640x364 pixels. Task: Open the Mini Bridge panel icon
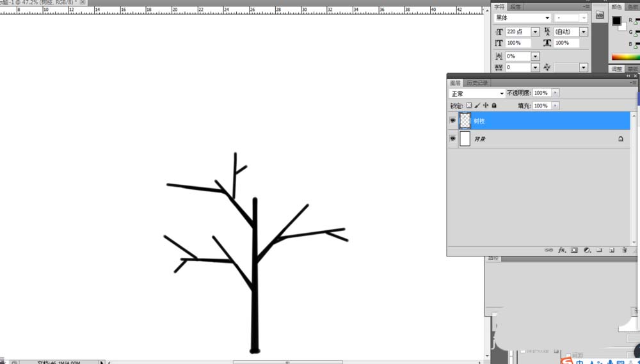(600, 15)
